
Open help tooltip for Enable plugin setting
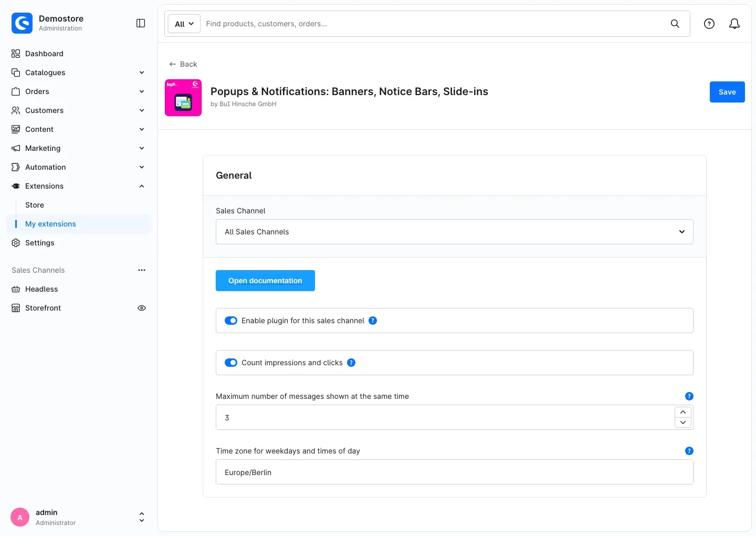coord(373,321)
